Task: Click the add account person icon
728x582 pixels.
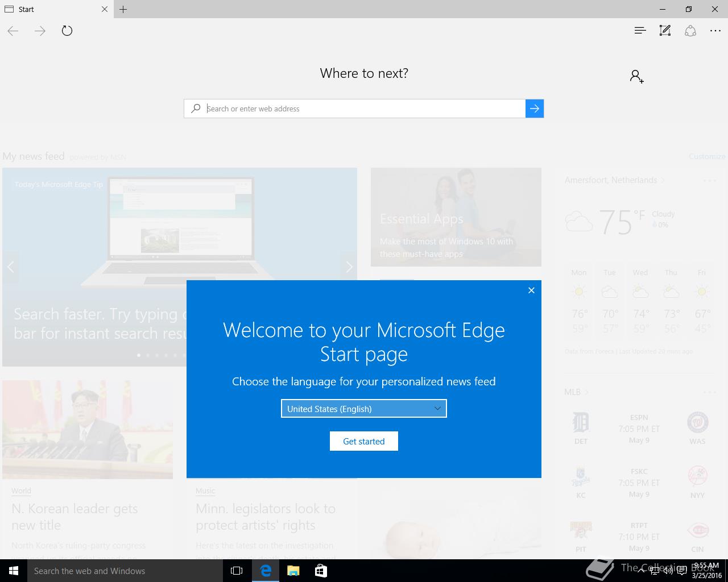Action: 636,76
